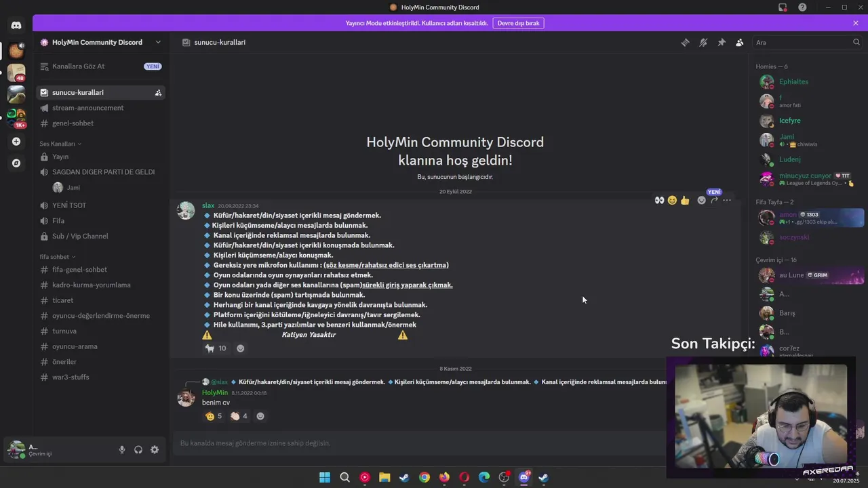The width and height of the screenshot is (868, 488).
Task: Toggle reaction with count 5 on HolyMin message
Action: tap(214, 416)
